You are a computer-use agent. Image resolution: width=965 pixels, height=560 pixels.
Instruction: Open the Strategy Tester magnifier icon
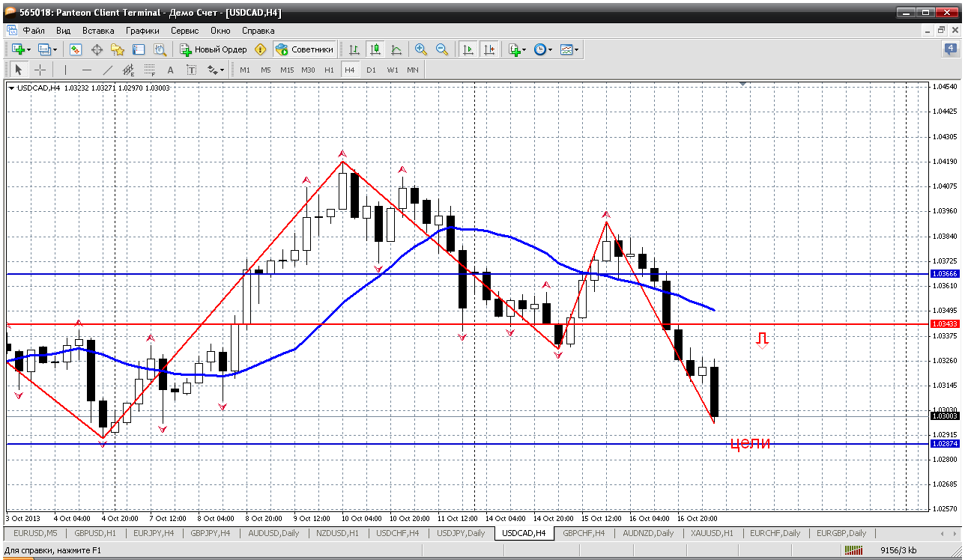pyautogui.click(x=160, y=49)
